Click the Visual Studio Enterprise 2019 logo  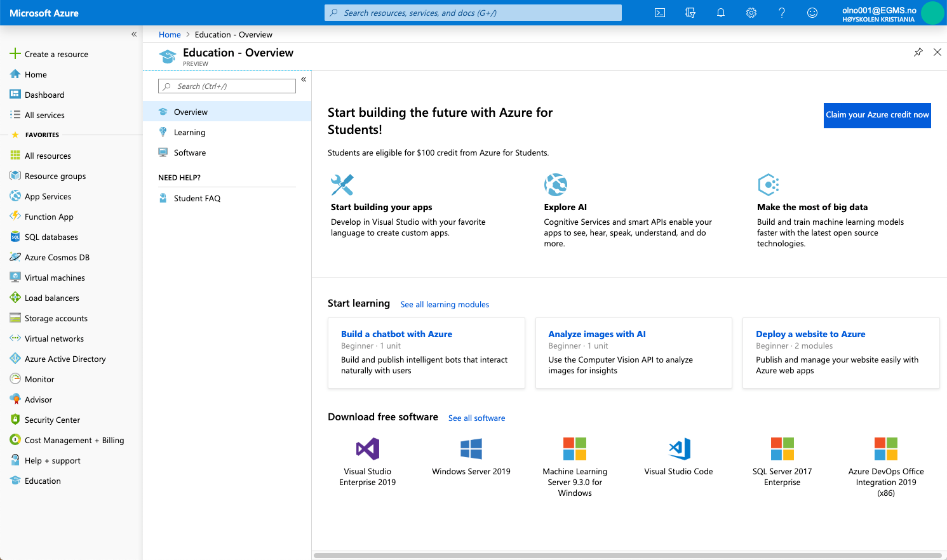click(368, 449)
